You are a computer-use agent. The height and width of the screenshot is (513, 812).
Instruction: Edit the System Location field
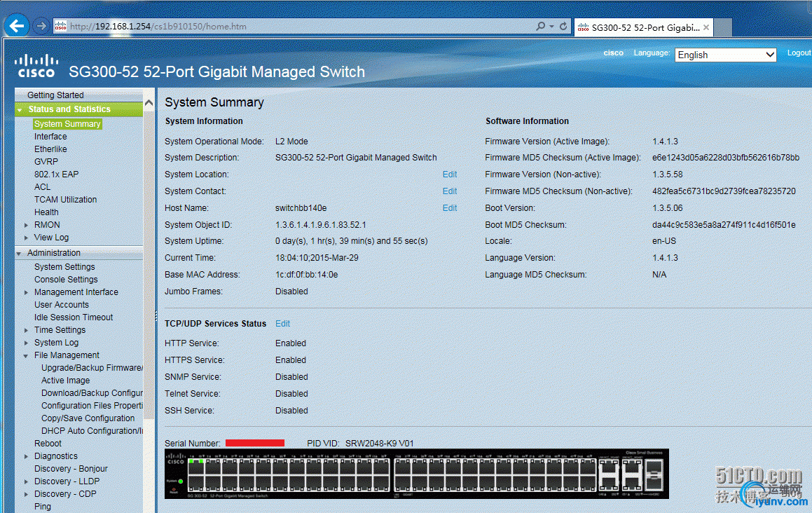(449, 175)
